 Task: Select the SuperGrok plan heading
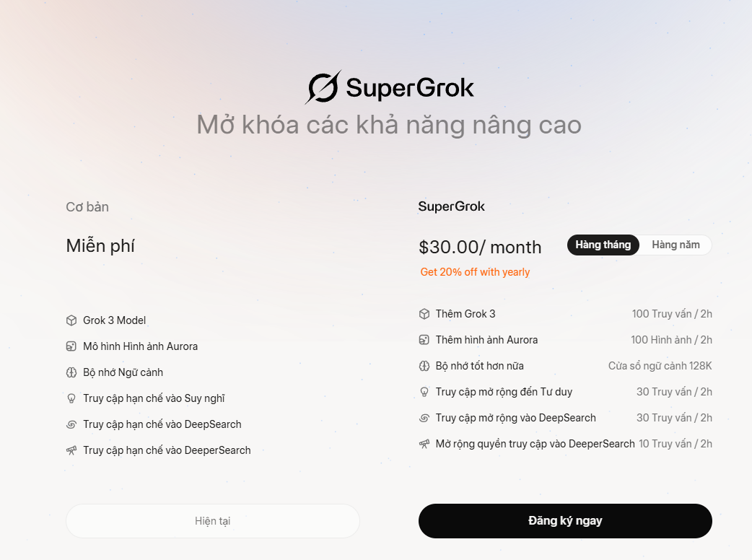tap(451, 206)
